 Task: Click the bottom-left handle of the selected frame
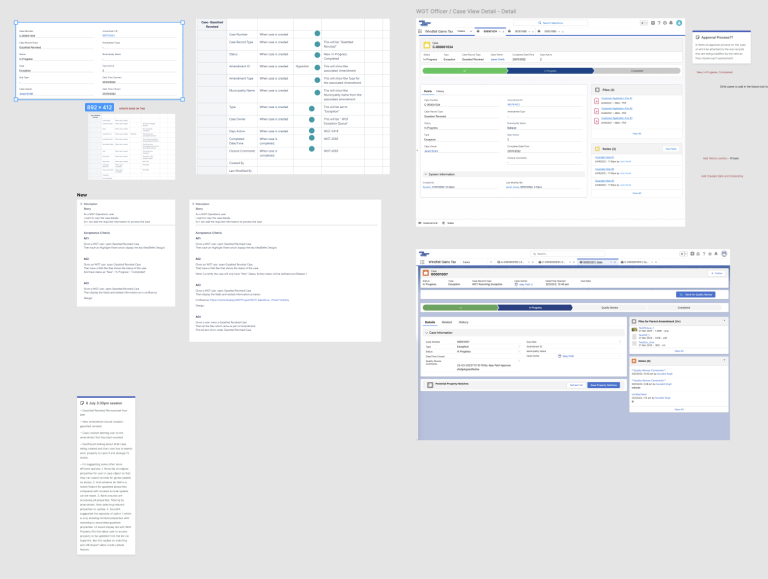pos(16,99)
